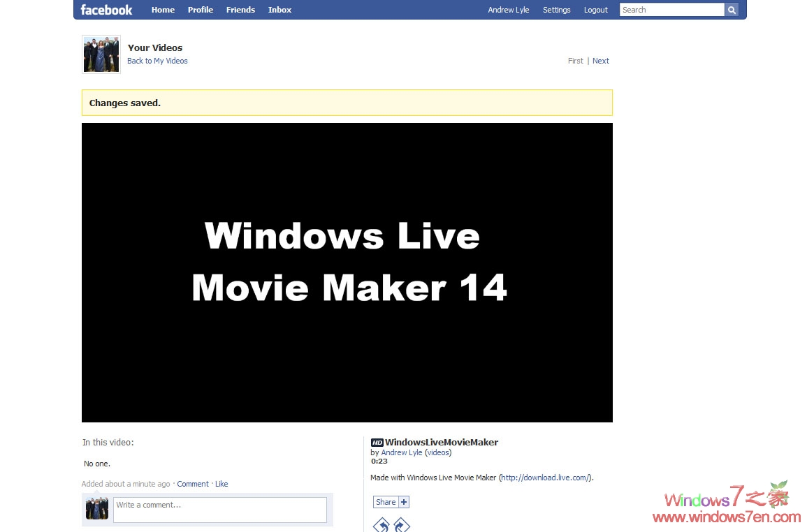Image resolution: width=807 pixels, height=532 pixels.
Task: Open the download.live.com link
Action: point(543,477)
